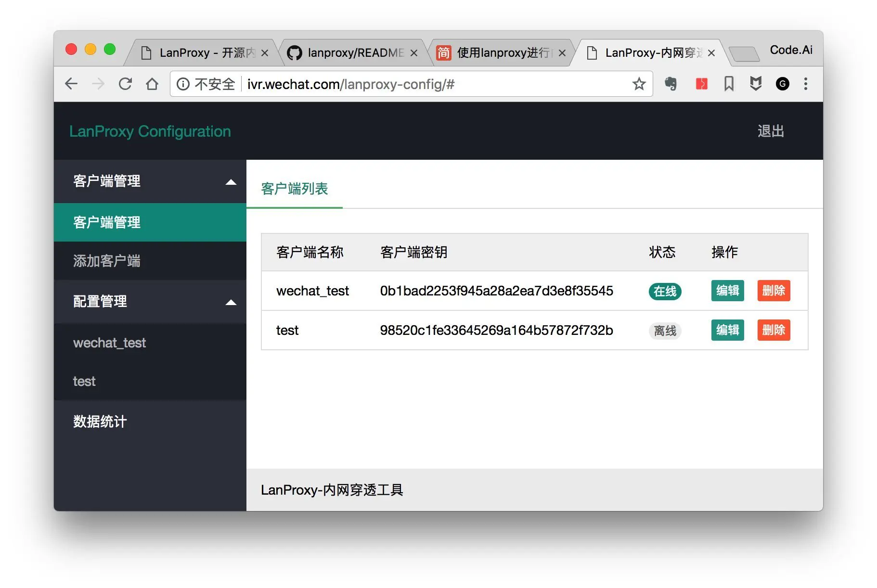This screenshot has height=588, width=877.
Task: Click the 退出 logout link
Action: coord(772,131)
